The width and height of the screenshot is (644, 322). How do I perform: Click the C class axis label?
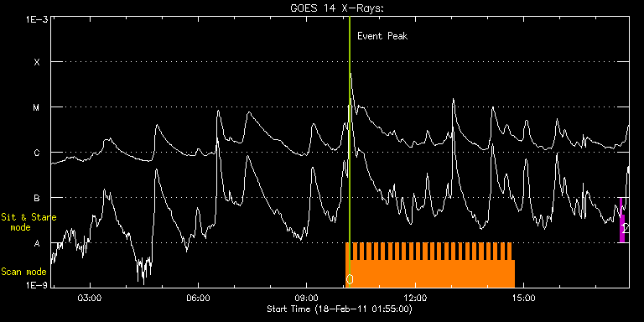[37, 153]
